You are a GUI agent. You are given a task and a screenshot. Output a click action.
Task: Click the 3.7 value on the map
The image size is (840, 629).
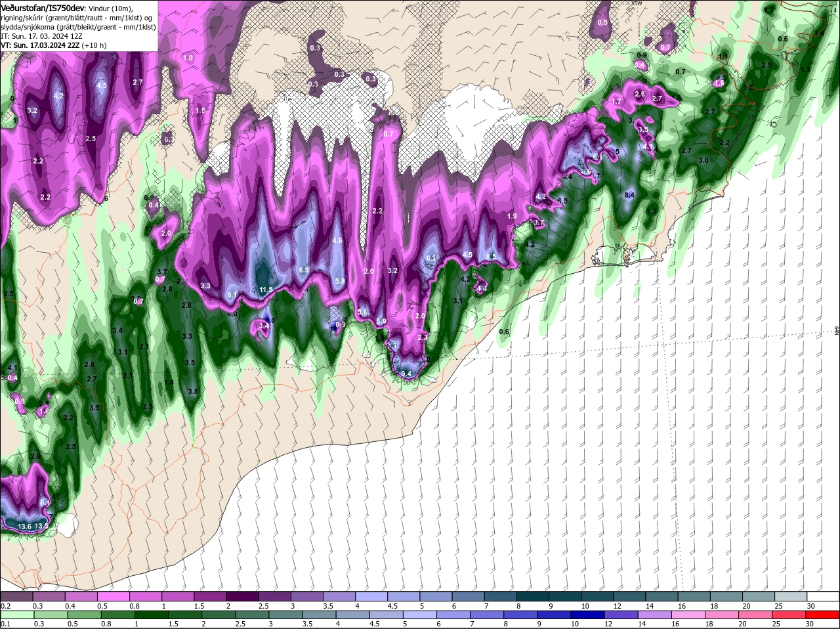click(x=163, y=272)
